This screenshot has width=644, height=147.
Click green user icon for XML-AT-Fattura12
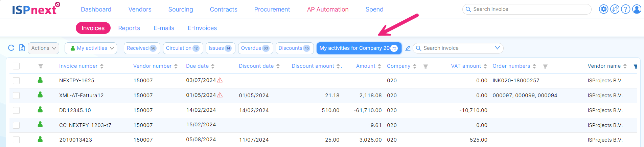click(x=40, y=95)
